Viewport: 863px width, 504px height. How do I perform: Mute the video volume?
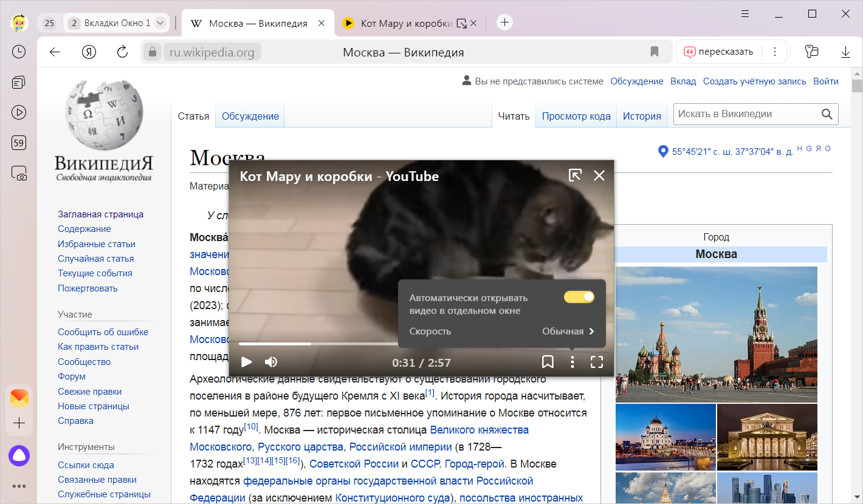pyautogui.click(x=271, y=363)
